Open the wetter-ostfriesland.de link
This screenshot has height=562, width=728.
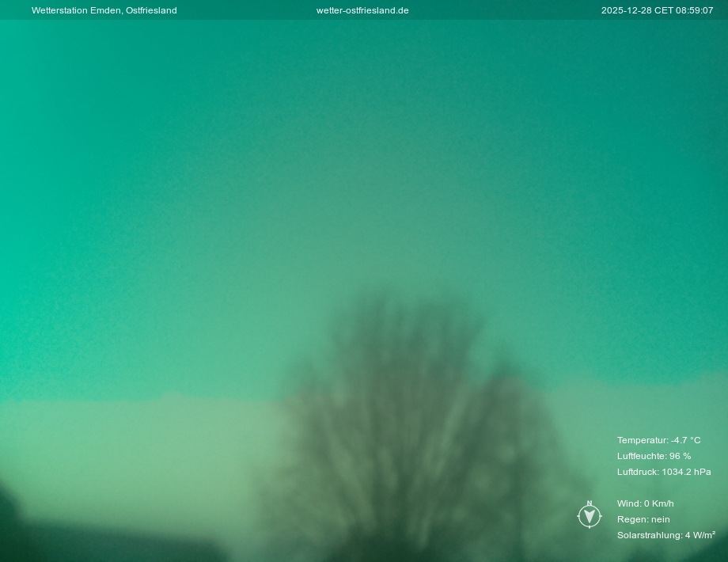[362, 10]
